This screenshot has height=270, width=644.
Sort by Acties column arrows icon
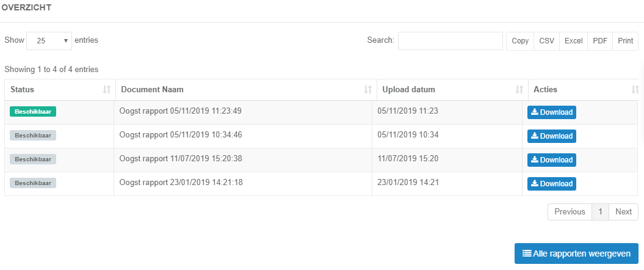tap(635, 90)
